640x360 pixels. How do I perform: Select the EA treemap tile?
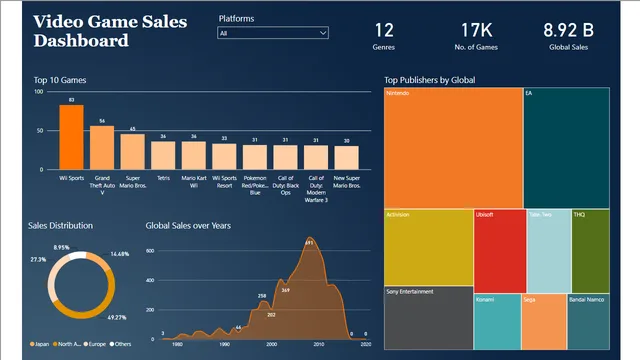(x=567, y=148)
